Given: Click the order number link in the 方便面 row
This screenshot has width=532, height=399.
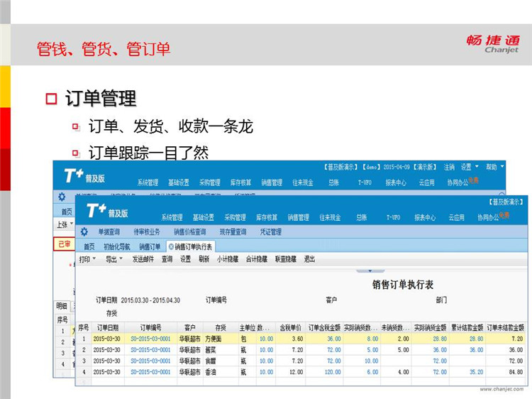Looking at the screenshot, I should 150,339.
